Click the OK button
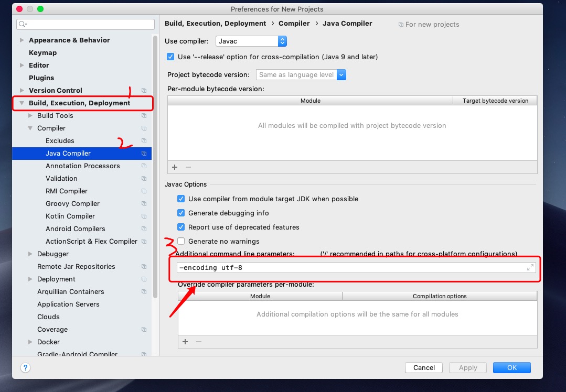566x392 pixels. pos(511,368)
